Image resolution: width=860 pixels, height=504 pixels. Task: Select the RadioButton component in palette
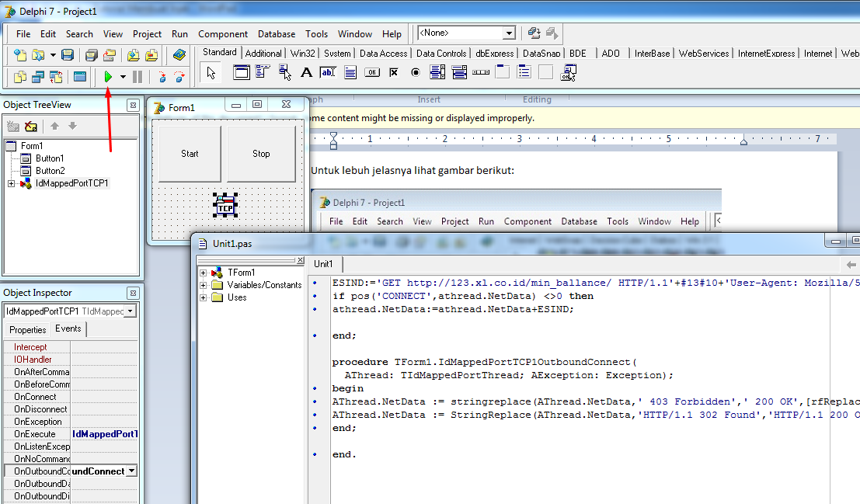tap(416, 72)
